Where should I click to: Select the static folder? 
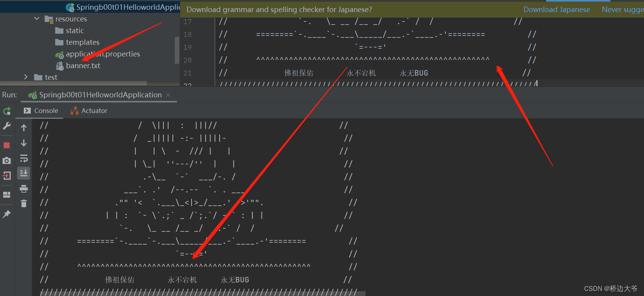(75, 30)
